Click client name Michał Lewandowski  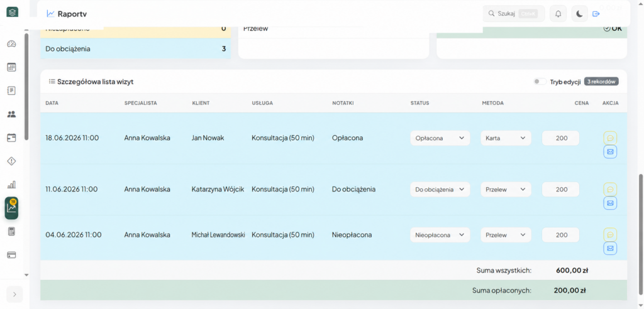pos(218,235)
